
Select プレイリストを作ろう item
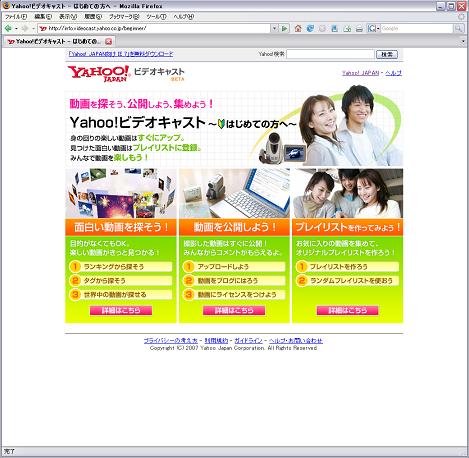pyautogui.click(x=348, y=267)
